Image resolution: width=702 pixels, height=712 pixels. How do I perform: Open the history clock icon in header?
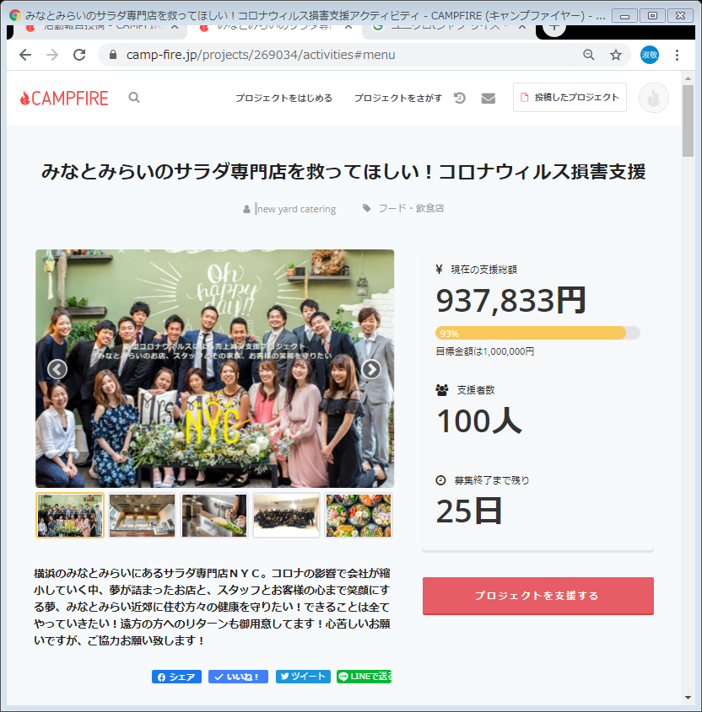(460, 98)
